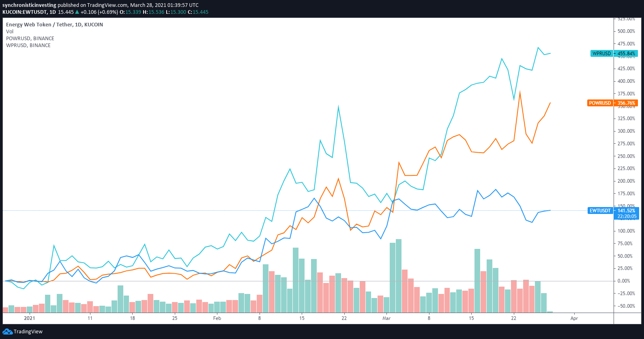Click the 500.00% level on price scale

click(626, 31)
